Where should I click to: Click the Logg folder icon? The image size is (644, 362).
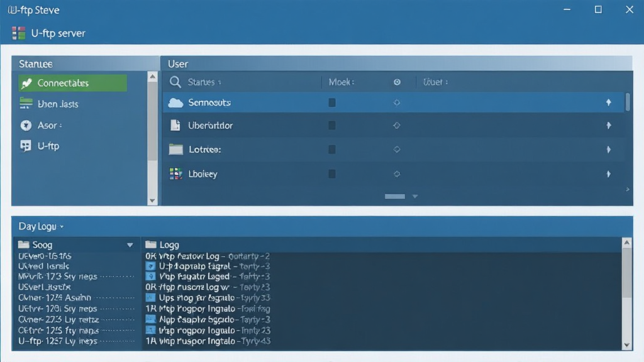(151, 244)
